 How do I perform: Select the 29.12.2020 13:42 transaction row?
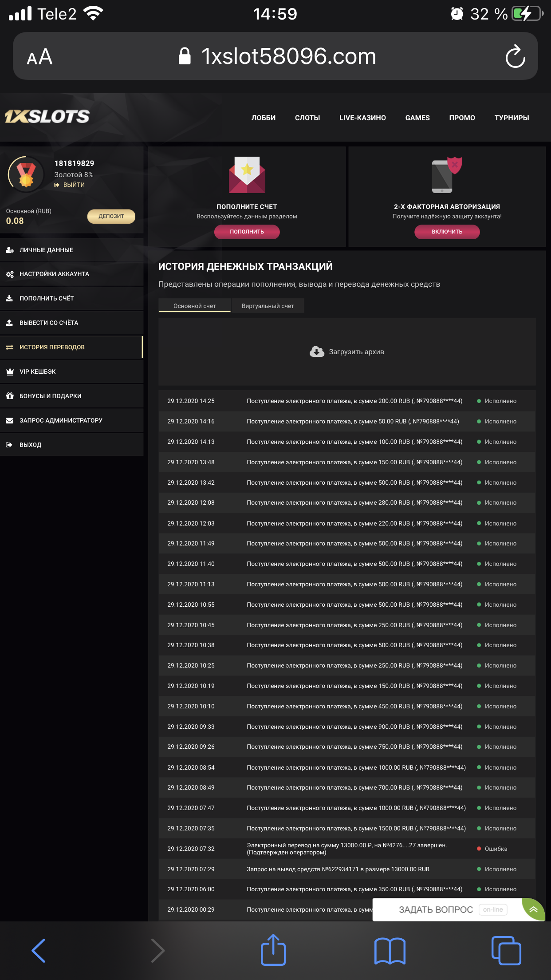[x=347, y=482]
